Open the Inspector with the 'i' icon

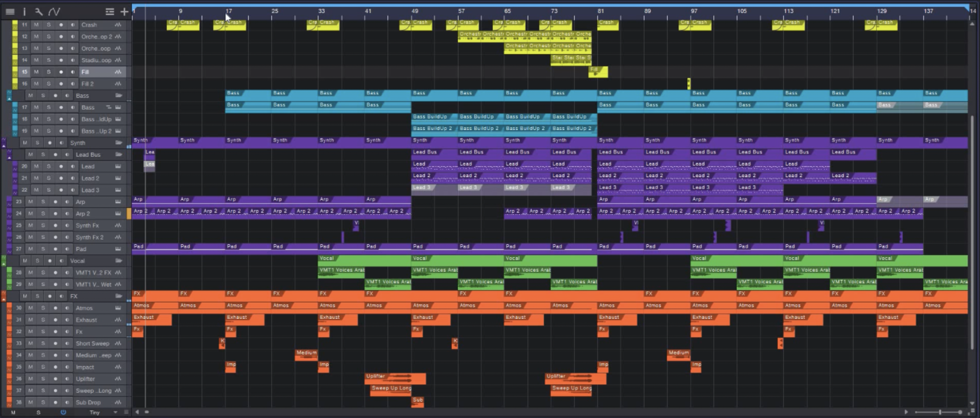point(24,12)
